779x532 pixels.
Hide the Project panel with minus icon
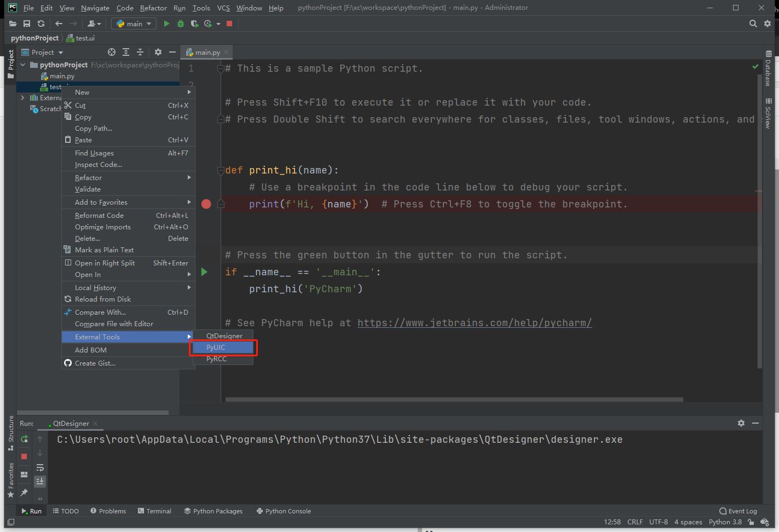(172, 52)
